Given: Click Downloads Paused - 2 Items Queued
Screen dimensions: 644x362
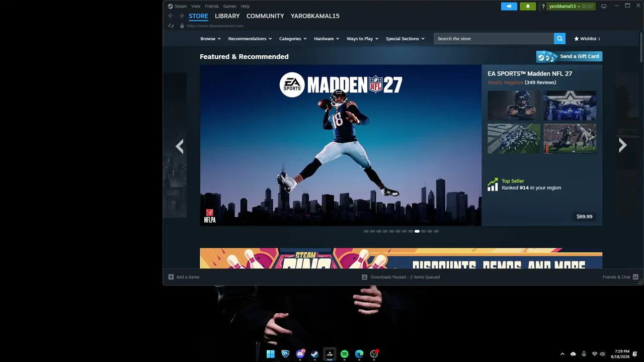Looking at the screenshot, I should pyautogui.click(x=405, y=277).
